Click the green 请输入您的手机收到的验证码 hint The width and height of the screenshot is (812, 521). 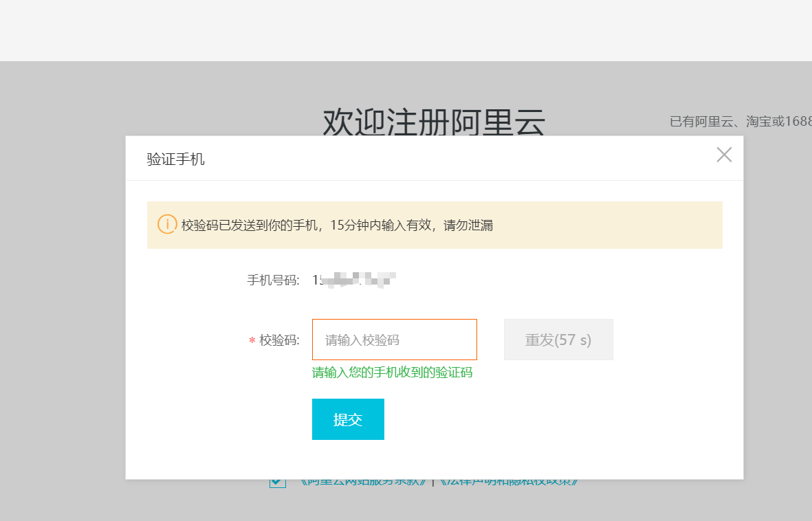click(392, 373)
